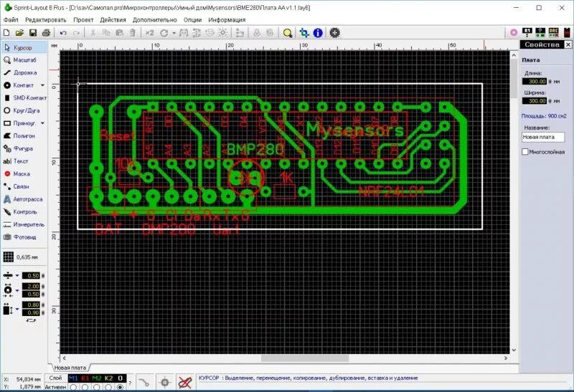The height and width of the screenshot is (392, 574).
Task: Select the Связи connections tool
Action: point(24,186)
